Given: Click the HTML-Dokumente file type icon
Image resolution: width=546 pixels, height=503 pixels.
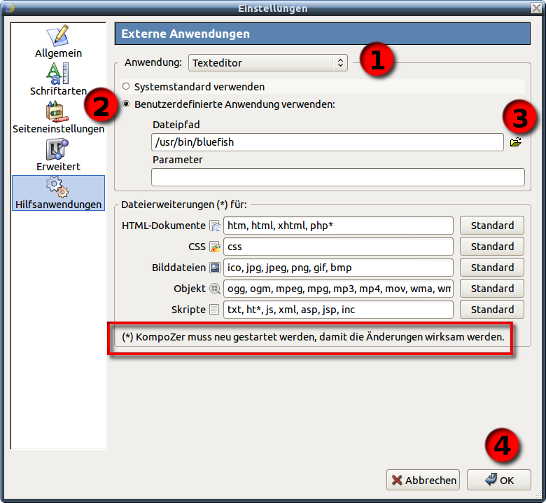Looking at the screenshot, I should click(x=214, y=226).
